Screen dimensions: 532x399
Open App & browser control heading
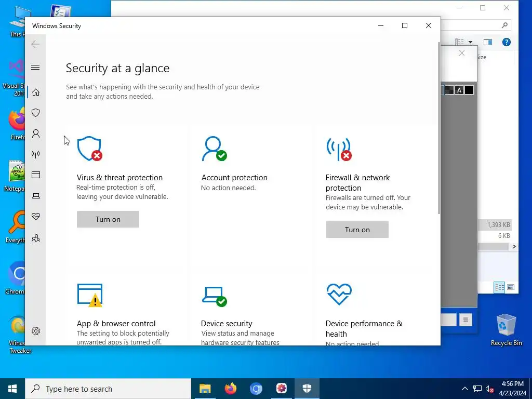[116, 323]
